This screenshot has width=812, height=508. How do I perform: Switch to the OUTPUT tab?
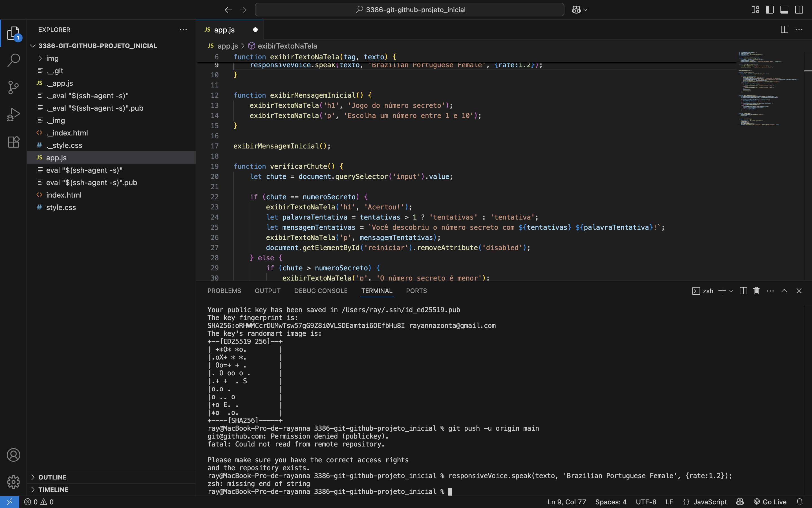pos(267,291)
